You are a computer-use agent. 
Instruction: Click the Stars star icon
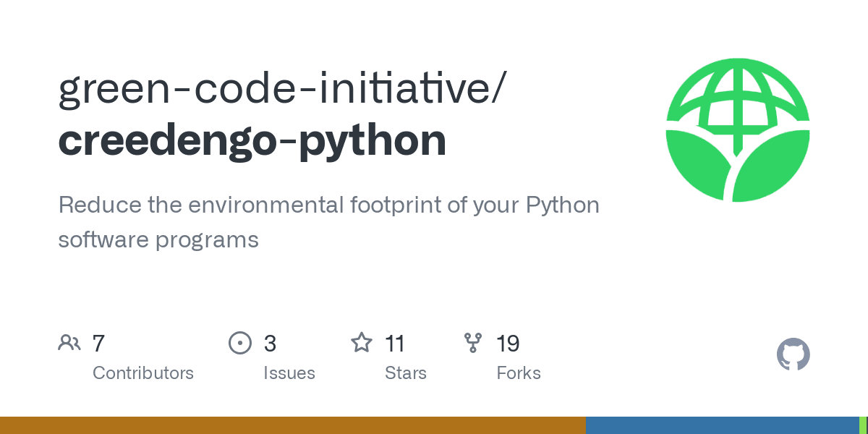point(361,343)
